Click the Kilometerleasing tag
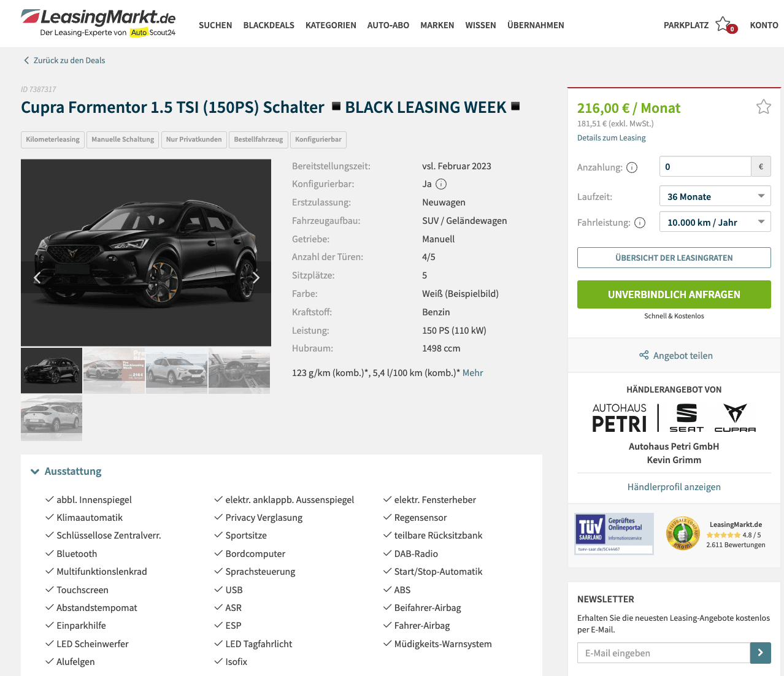The width and height of the screenshot is (784, 676). [x=53, y=139]
